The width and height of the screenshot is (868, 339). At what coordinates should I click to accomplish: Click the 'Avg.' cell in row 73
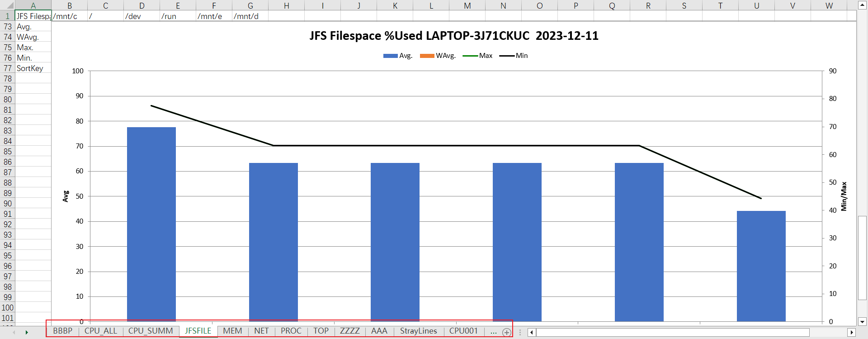click(x=33, y=27)
